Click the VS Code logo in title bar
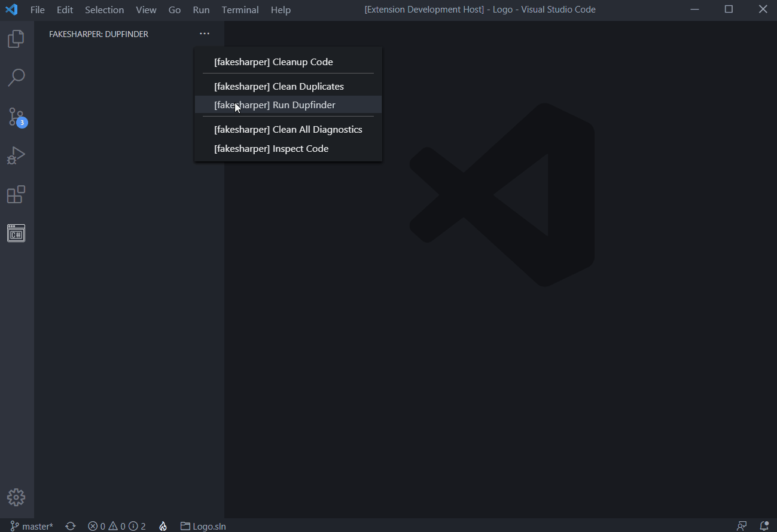 coord(11,10)
